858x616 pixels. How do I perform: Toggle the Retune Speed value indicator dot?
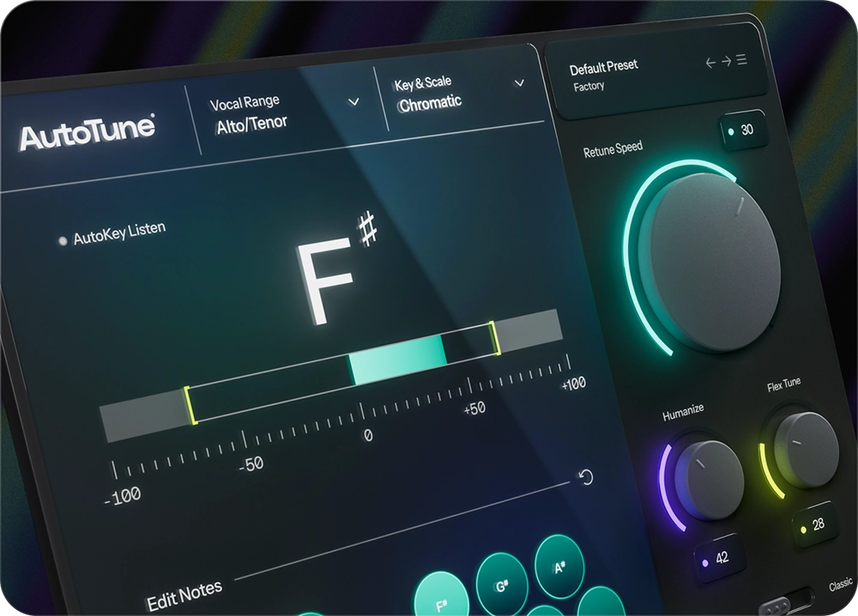click(731, 130)
